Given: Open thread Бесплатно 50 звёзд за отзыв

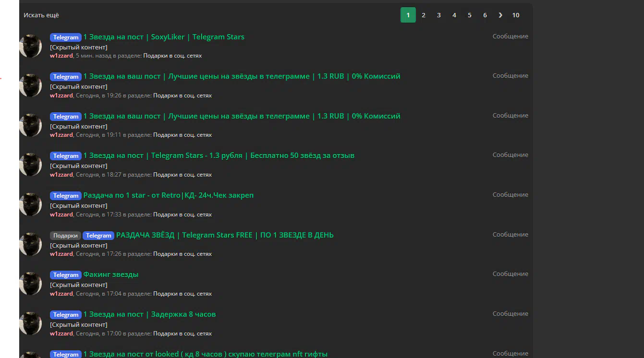Looking at the screenshot, I should tap(219, 155).
